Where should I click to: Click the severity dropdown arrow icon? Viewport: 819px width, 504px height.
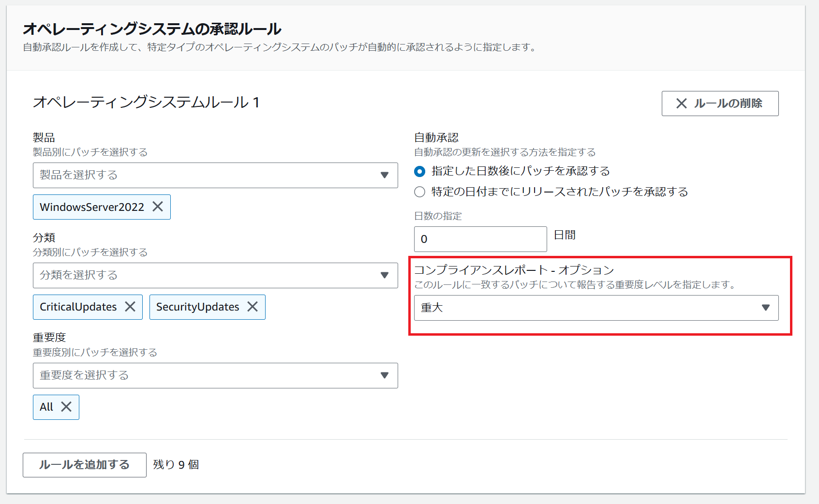tap(384, 375)
